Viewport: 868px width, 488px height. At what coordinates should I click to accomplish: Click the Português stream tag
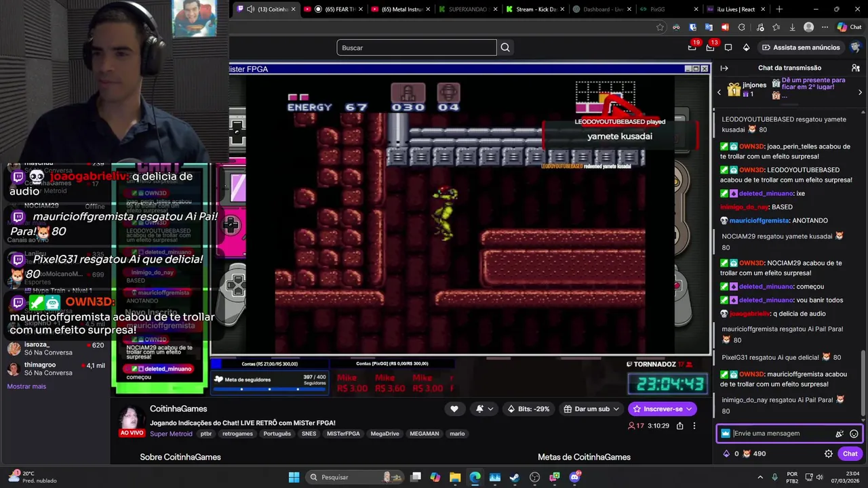277,434
